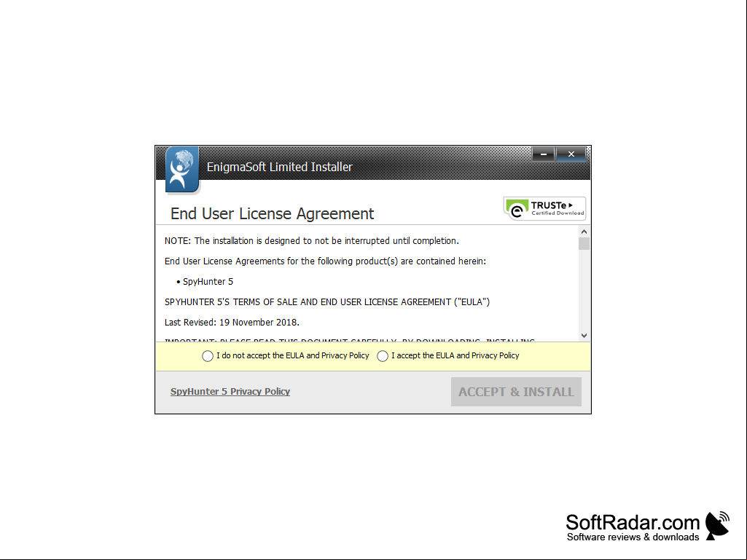Click the SoftRadar satellite dish icon

pos(717,526)
